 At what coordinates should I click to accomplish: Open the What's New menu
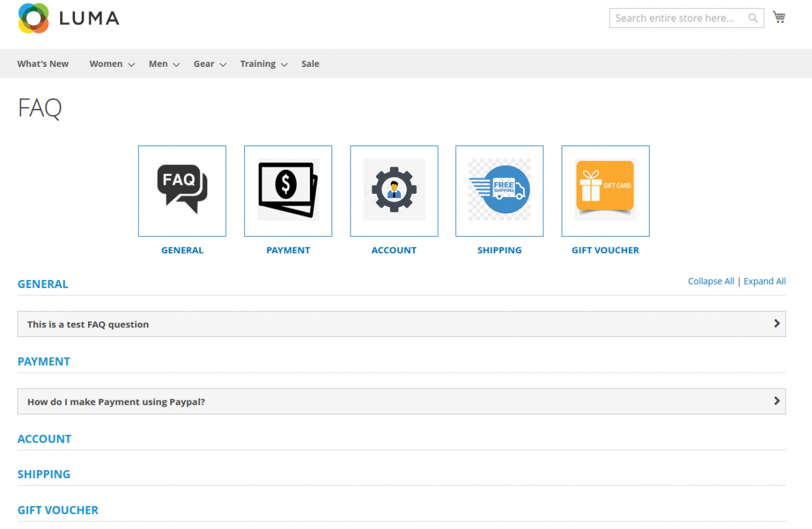[x=43, y=63]
